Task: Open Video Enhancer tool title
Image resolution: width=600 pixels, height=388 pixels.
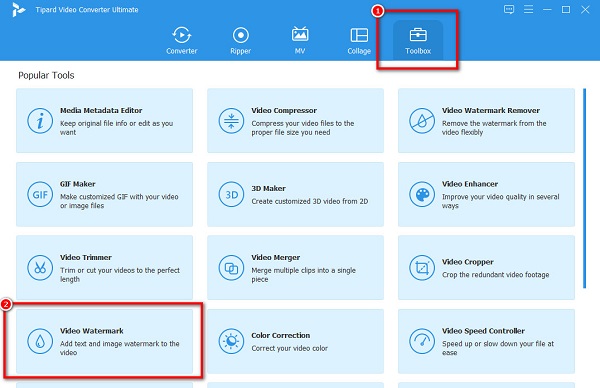Action: tap(470, 184)
